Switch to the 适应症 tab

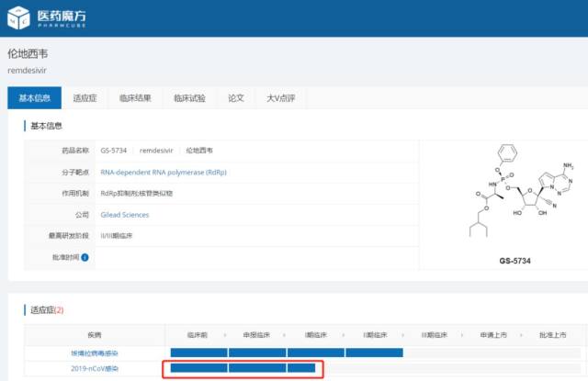(x=85, y=98)
